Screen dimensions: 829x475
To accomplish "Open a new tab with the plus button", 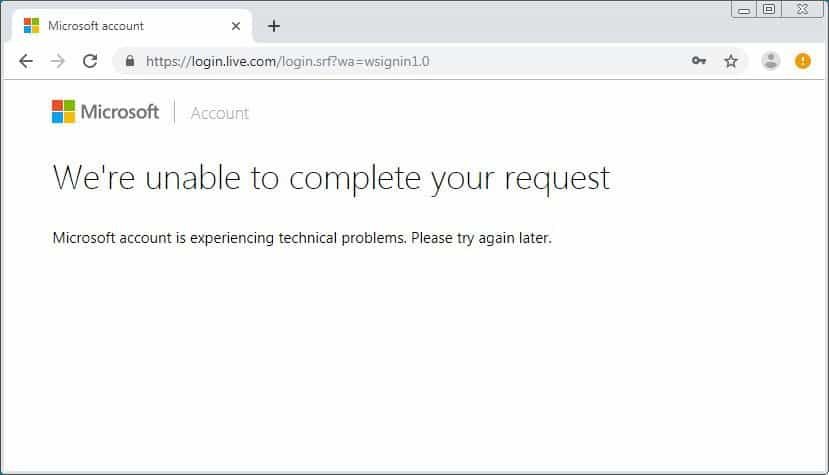I will tap(274, 26).
